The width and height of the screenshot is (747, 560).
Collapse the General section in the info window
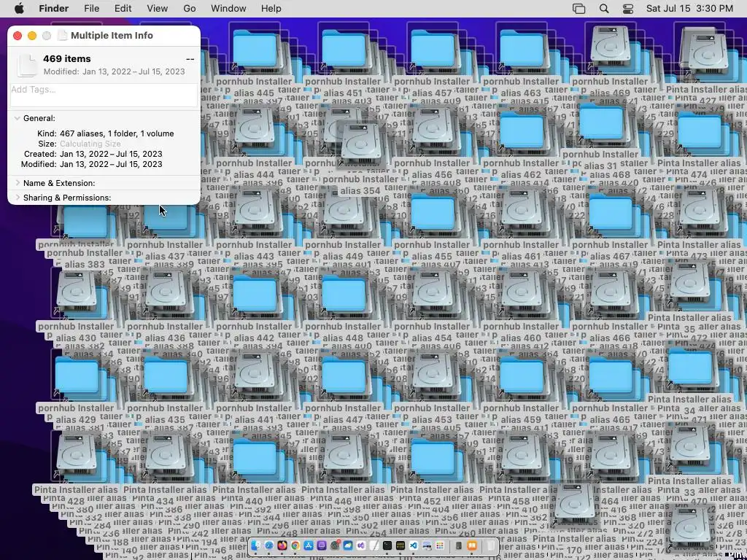coord(18,118)
